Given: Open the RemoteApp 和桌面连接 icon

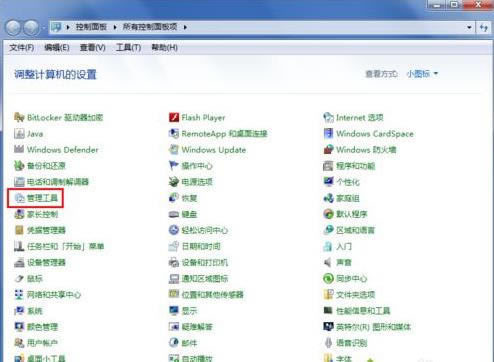Looking at the screenshot, I should [x=174, y=134].
